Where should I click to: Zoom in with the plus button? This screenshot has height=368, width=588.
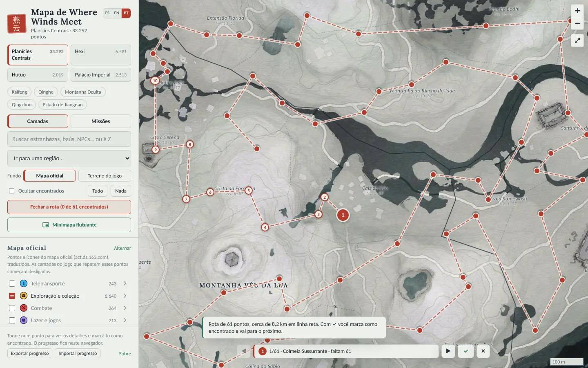coord(577,11)
